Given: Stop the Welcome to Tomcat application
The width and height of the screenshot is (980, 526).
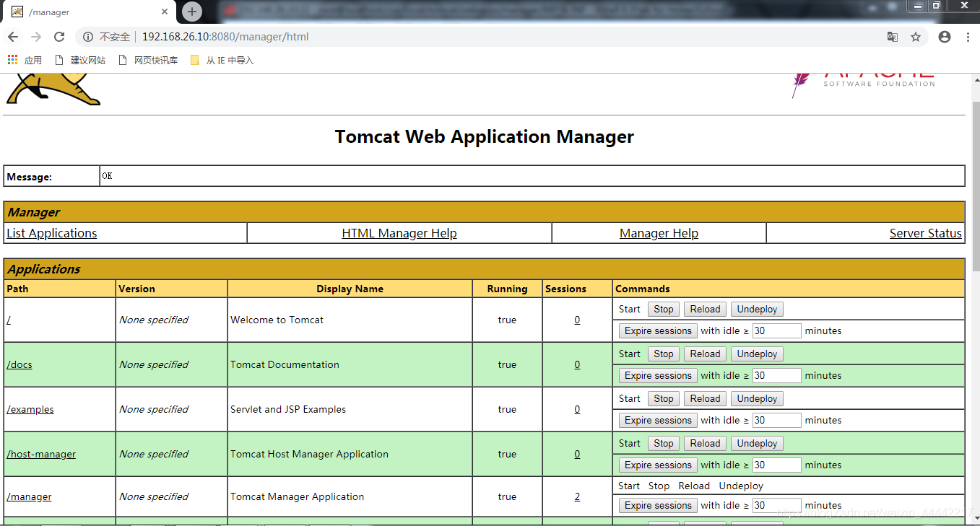Looking at the screenshot, I should (x=664, y=309).
